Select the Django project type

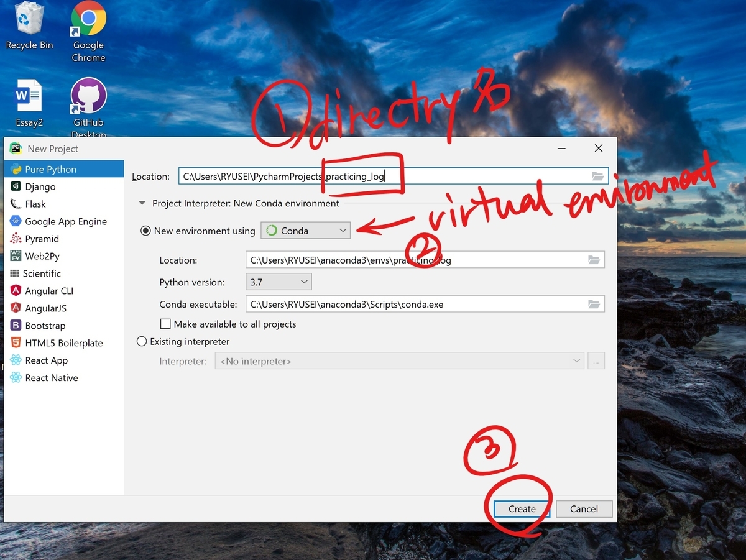coord(64,186)
